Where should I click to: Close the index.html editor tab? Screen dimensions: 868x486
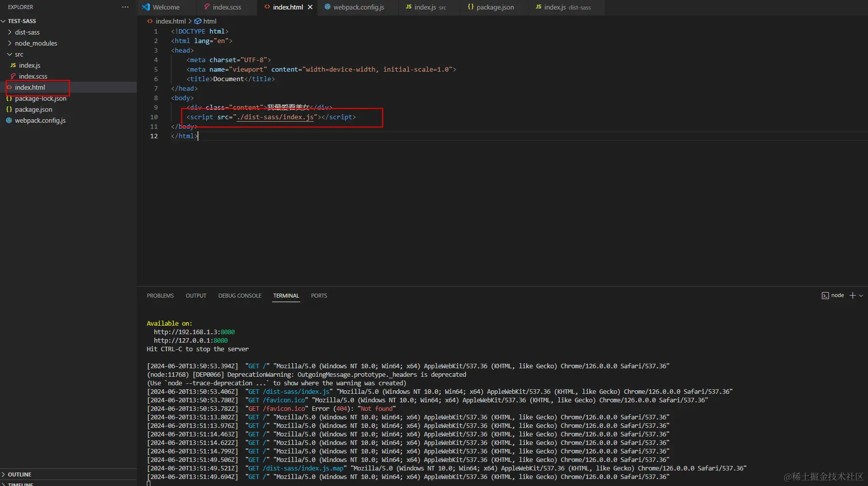pyautogui.click(x=310, y=7)
